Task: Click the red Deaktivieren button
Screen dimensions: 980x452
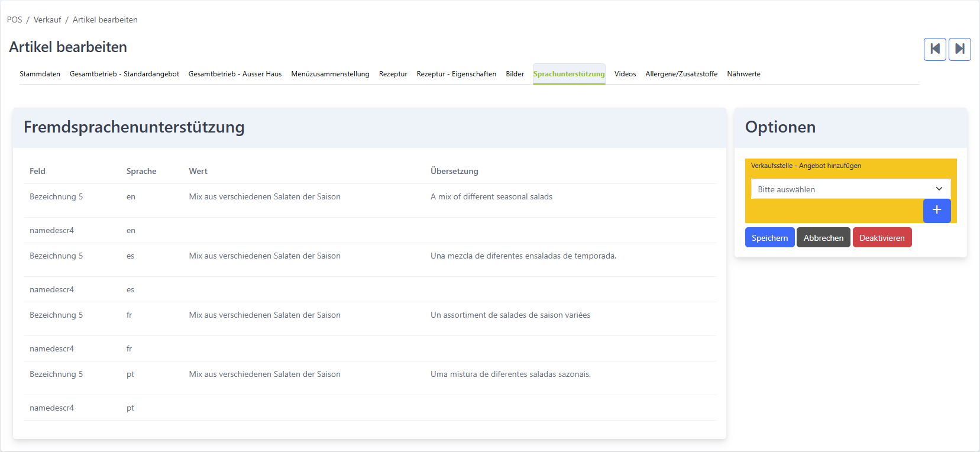Action: tap(882, 238)
